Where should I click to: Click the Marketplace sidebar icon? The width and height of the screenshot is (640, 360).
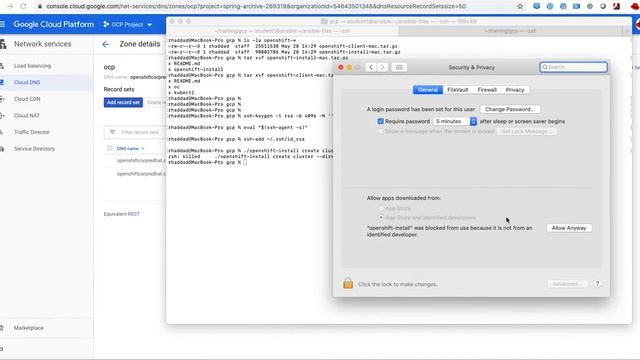coord(2,328)
